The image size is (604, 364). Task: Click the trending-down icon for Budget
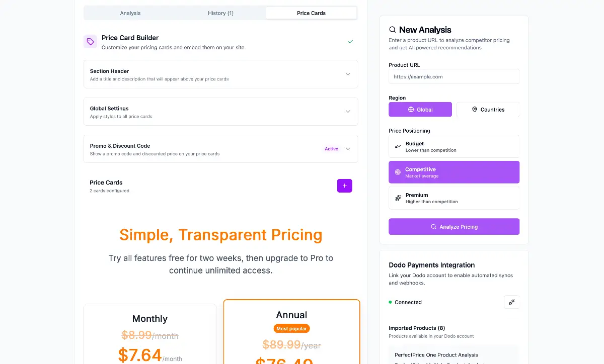pyautogui.click(x=398, y=146)
